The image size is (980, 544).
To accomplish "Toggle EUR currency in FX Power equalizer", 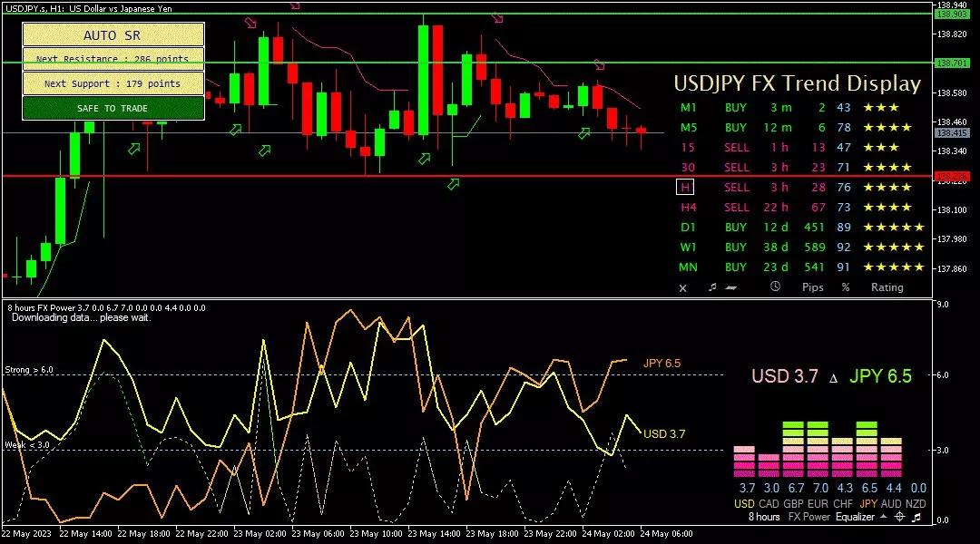I will tap(818, 503).
